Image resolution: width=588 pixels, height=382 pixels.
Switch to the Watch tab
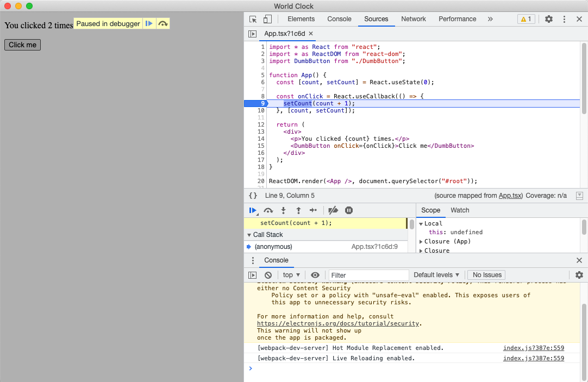tap(460, 210)
